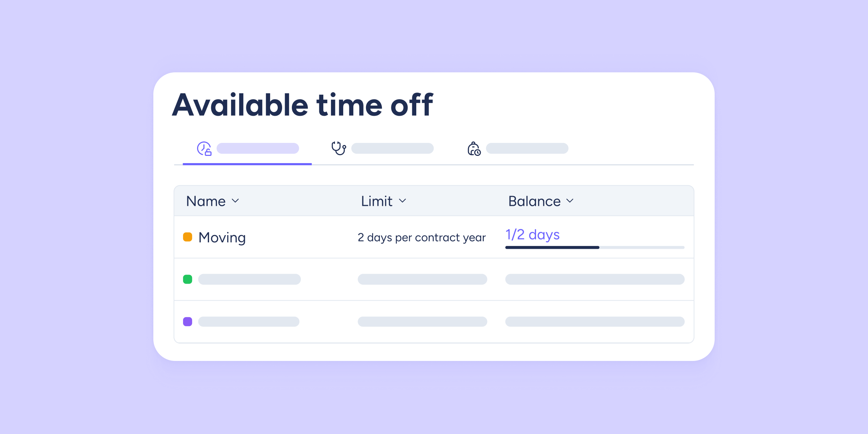Expand the Name column sort chevron
The image size is (868, 434).
[x=235, y=201]
